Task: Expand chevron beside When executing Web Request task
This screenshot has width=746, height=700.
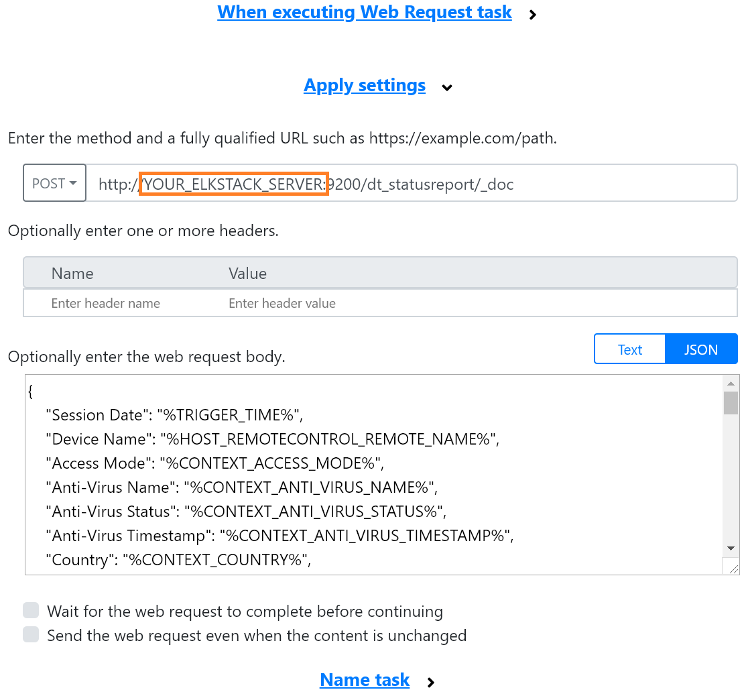Action: tap(533, 14)
